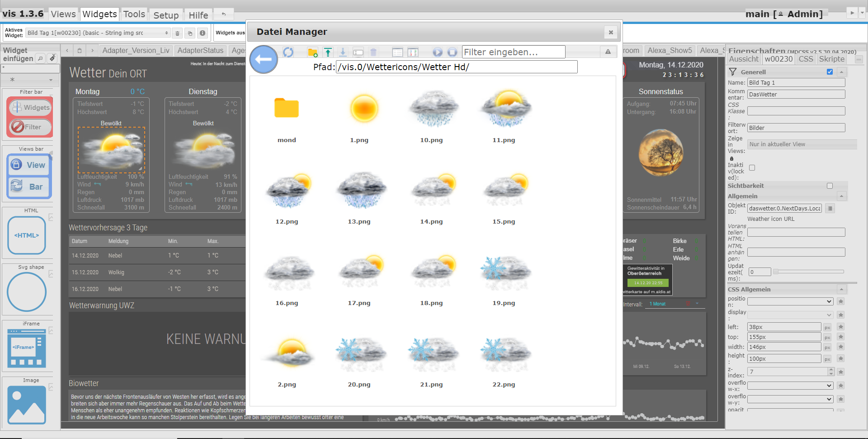Copy the active widget with the duplicate icon
Image resolution: width=868 pixels, height=439 pixels.
(x=190, y=33)
